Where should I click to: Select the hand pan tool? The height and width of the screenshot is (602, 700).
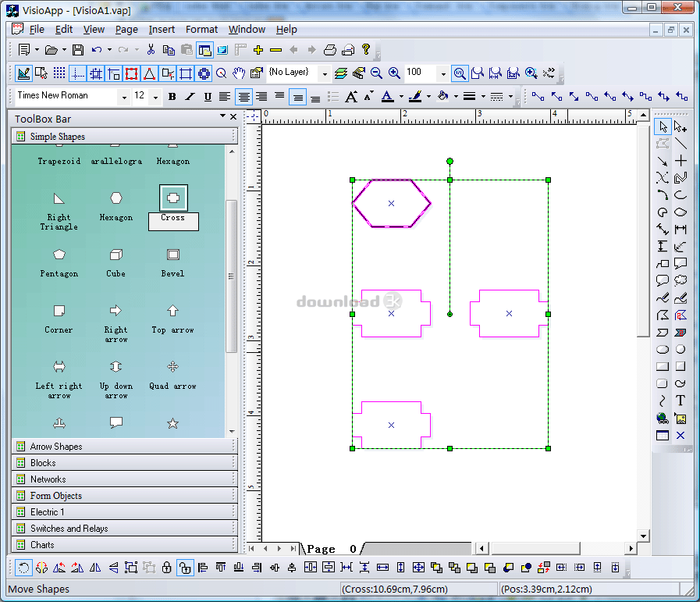(x=239, y=73)
